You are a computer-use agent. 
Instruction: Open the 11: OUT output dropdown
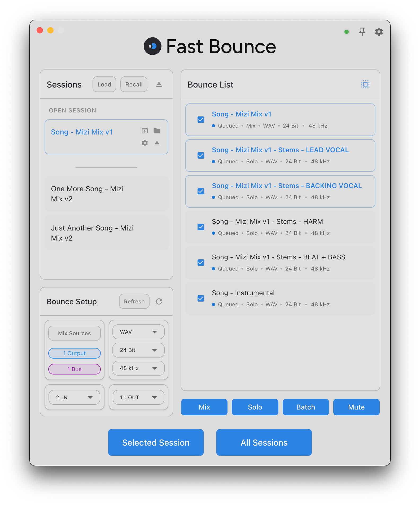[x=138, y=397]
